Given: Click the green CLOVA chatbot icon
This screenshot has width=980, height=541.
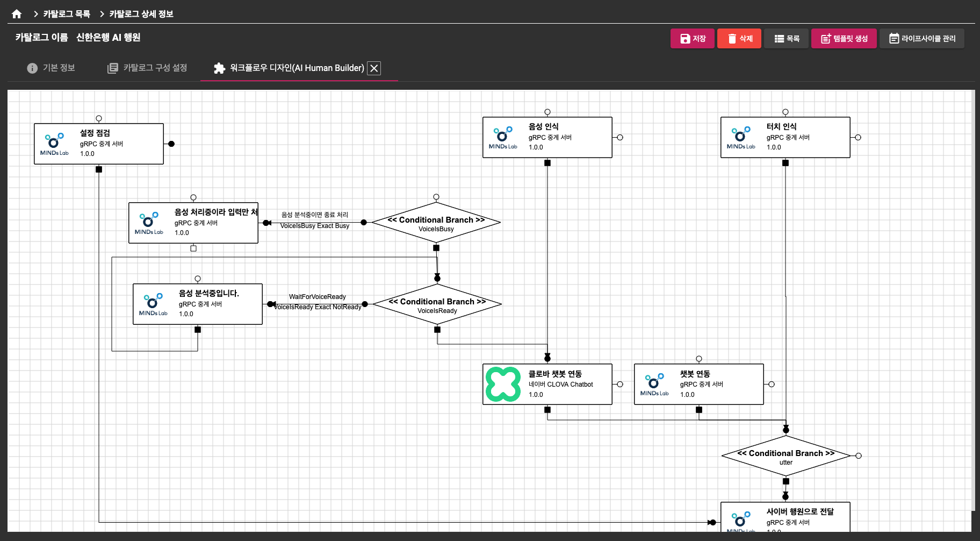Looking at the screenshot, I should click(503, 384).
